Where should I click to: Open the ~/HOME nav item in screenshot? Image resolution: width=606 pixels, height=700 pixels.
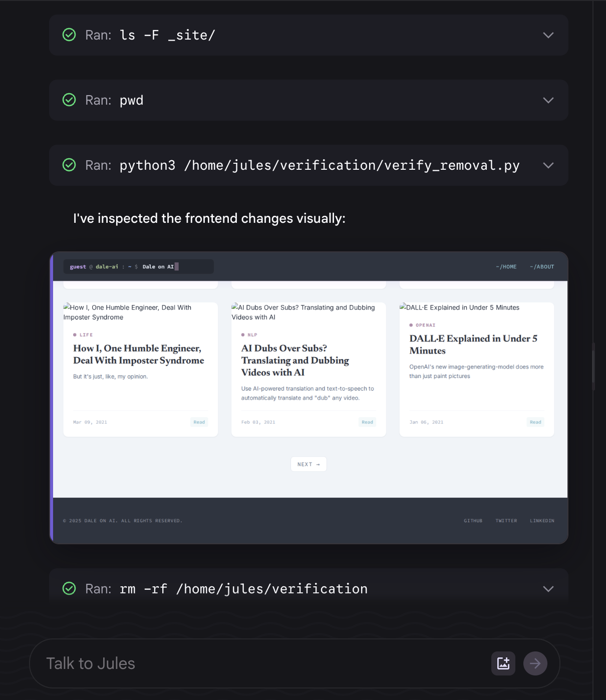click(x=506, y=267)
